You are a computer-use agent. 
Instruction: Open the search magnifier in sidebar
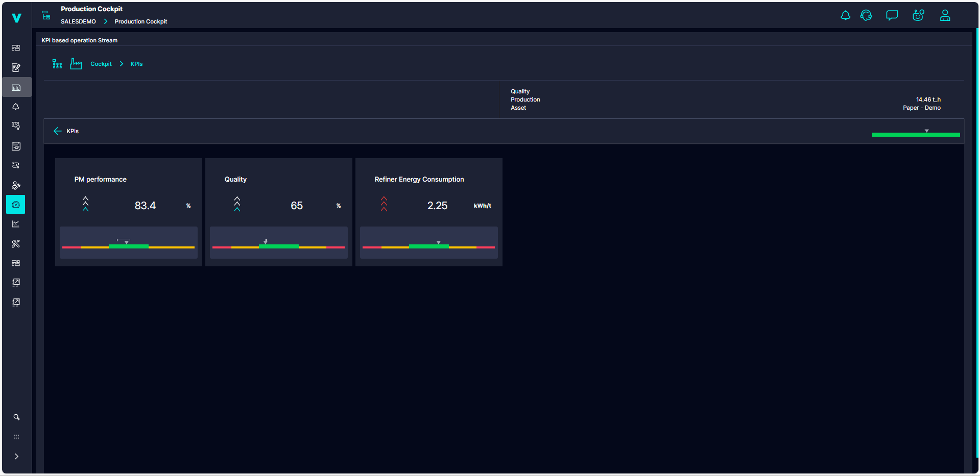tap(16, 417)
